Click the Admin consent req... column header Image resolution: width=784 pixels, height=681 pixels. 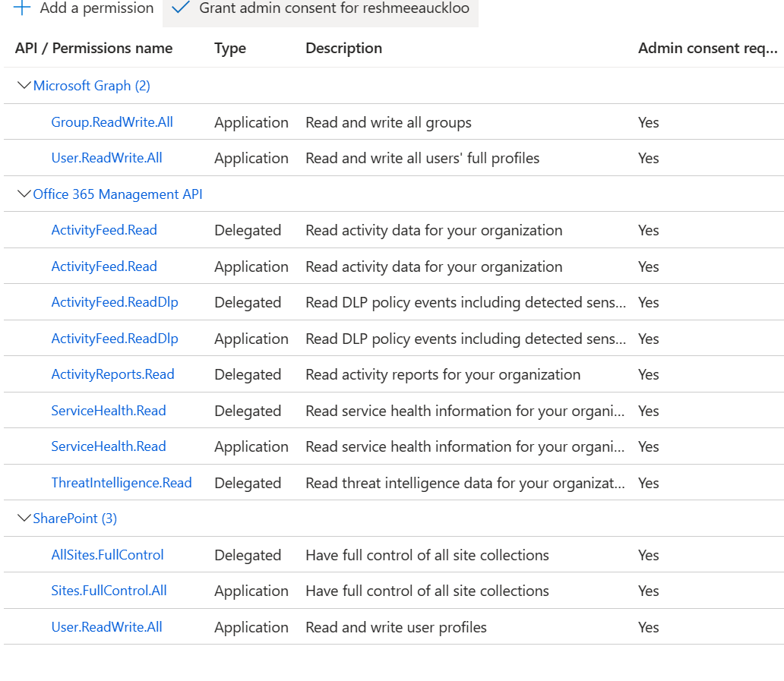(707, 49)
